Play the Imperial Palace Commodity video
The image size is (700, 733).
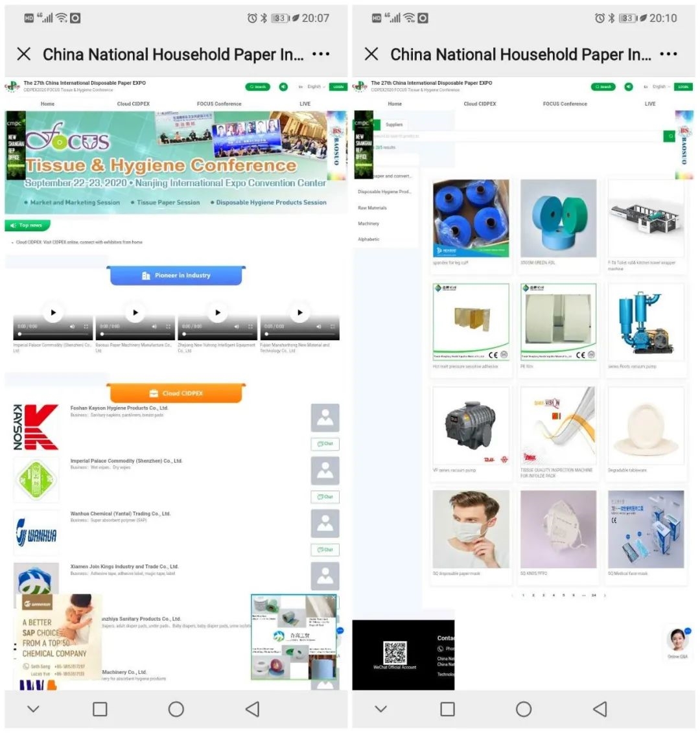tap(53, 312)
